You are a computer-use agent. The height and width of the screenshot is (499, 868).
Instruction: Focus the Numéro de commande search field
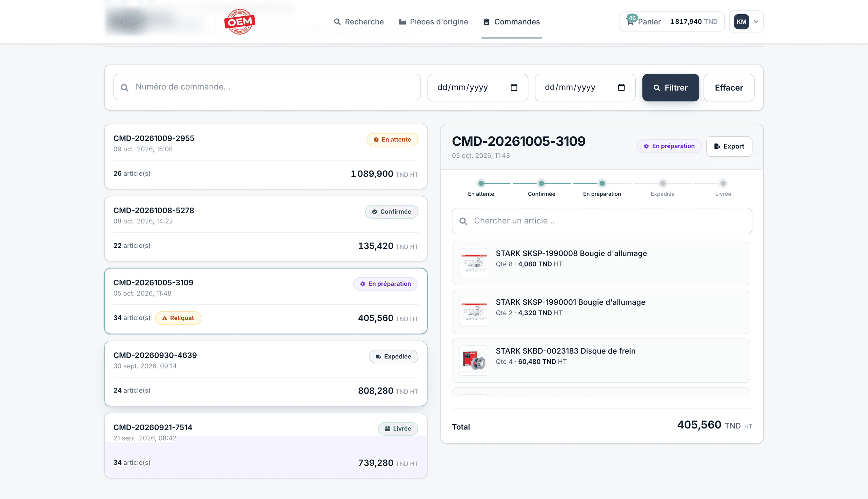coord(267,87)
